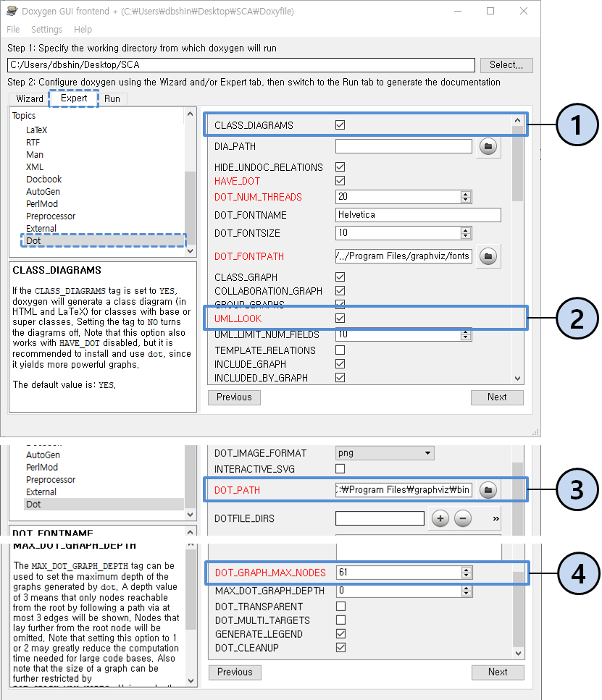
Task: Enable DOT_MULTI_TARGETS checkbox
Action: click(x=340, y=620)
